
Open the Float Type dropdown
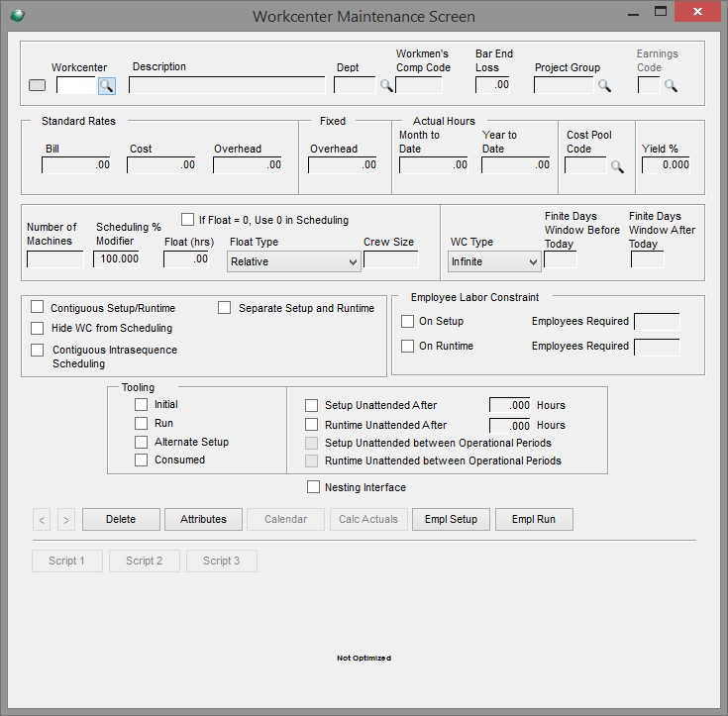(x=294, y=261)
